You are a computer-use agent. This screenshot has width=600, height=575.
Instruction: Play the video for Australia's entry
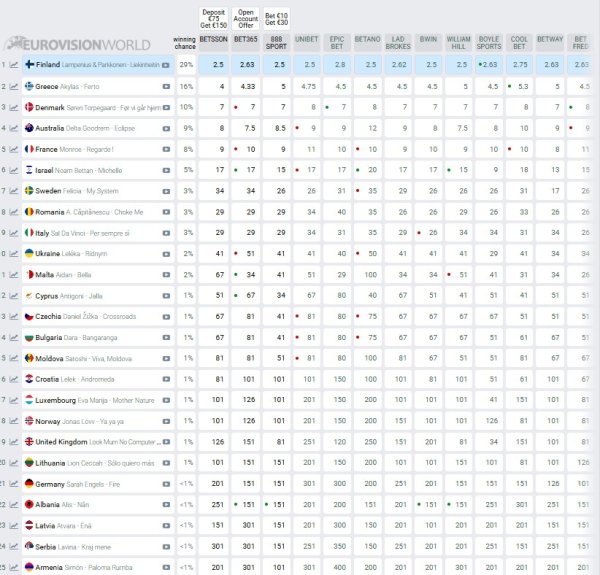click(166, 129)
